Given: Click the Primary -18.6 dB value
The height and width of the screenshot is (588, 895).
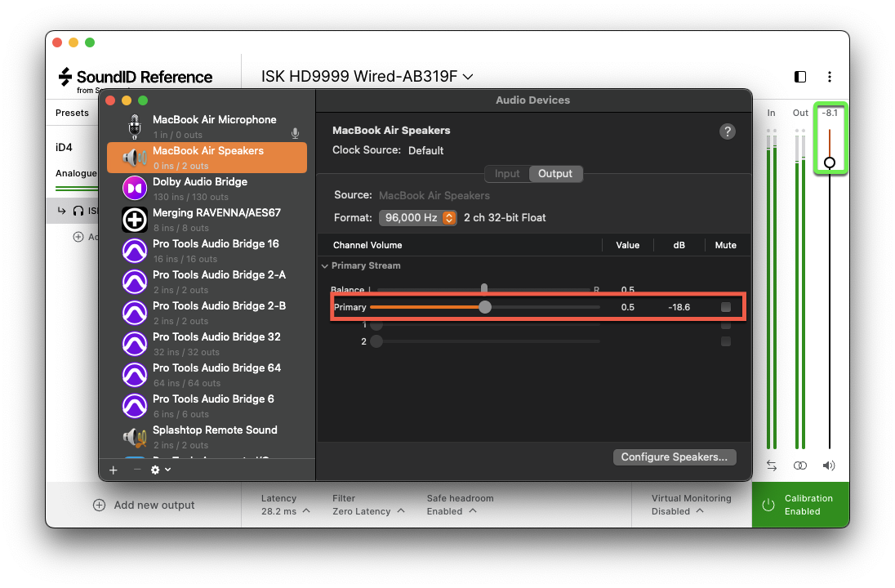Looking at the screenshot, I should (679, 307).
